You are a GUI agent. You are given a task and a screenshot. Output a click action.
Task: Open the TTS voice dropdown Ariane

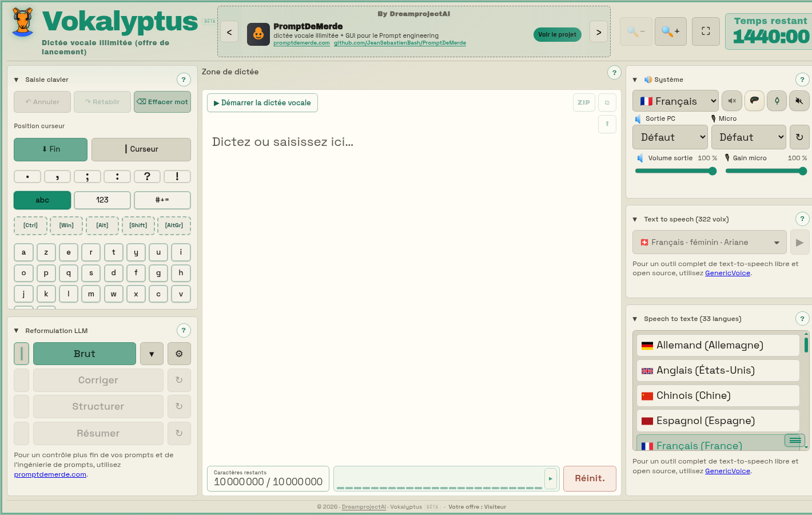click(x=710, y=242)
